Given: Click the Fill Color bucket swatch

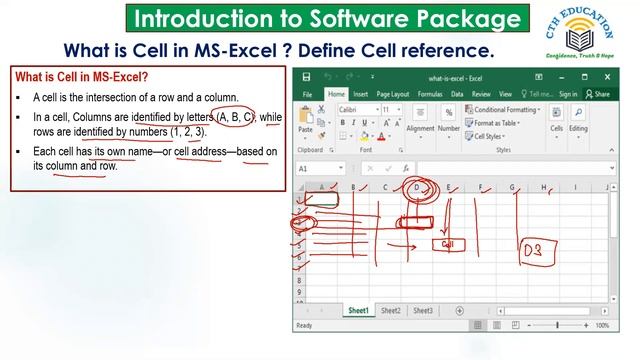Looking at the screenshot, I should click(x=364, y=136).
